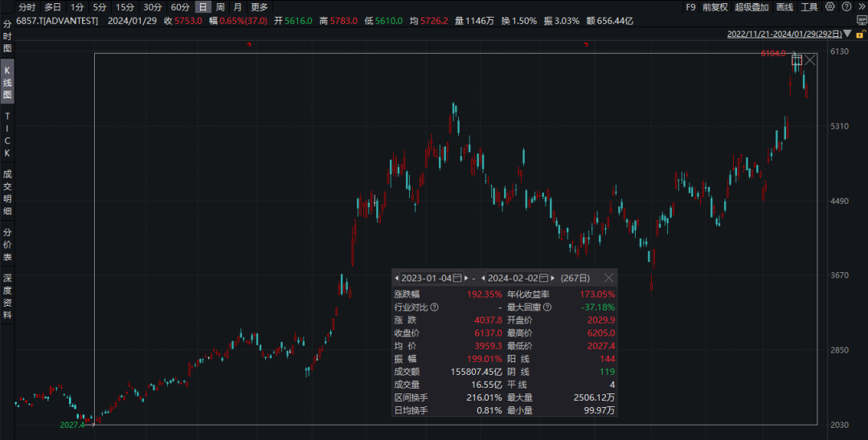Click the square icon atop selection box
Viewport: 868px width, 440px height.
(x=796, y=60)
